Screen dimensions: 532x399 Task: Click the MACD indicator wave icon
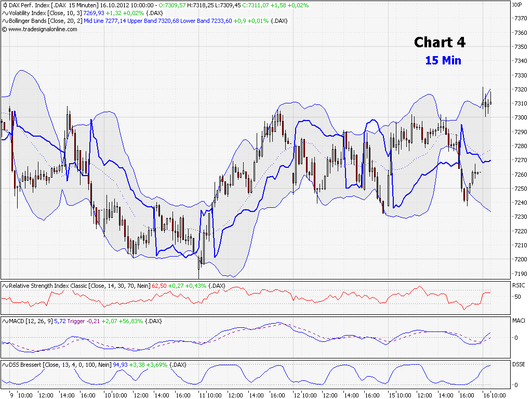pos(4,321)
